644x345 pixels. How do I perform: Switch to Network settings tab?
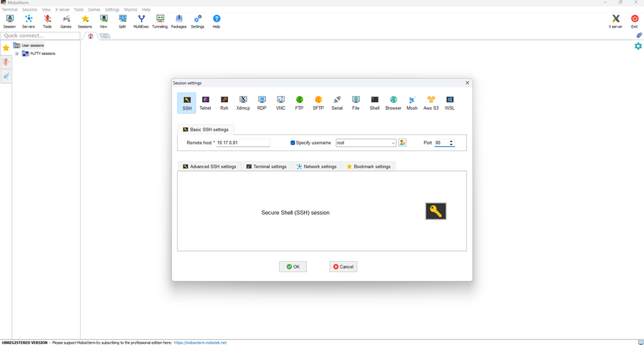click(316, 166)
